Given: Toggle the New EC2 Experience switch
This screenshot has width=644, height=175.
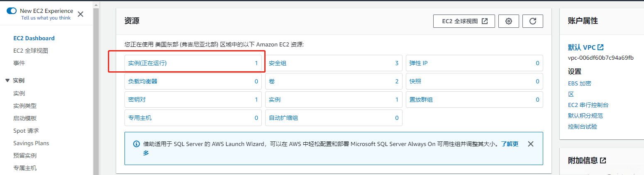Looking at the screenshot, I should (x=11, y=11).
